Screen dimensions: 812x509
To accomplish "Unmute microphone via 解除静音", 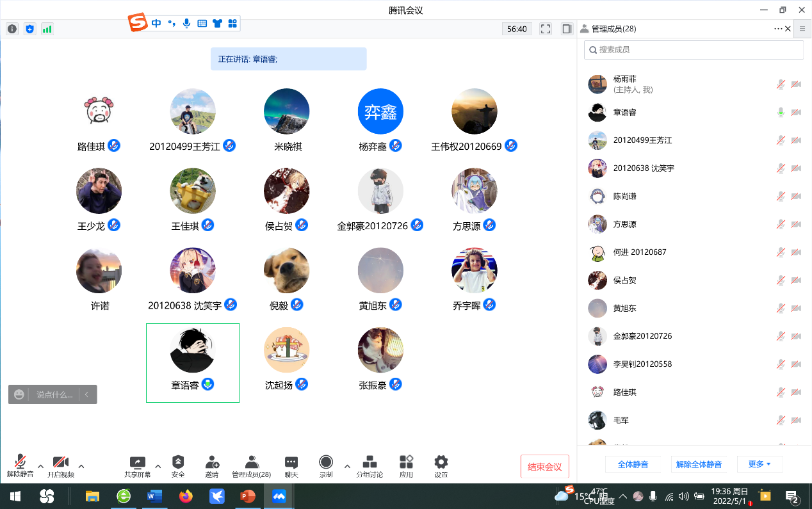I will pos(20,465).
